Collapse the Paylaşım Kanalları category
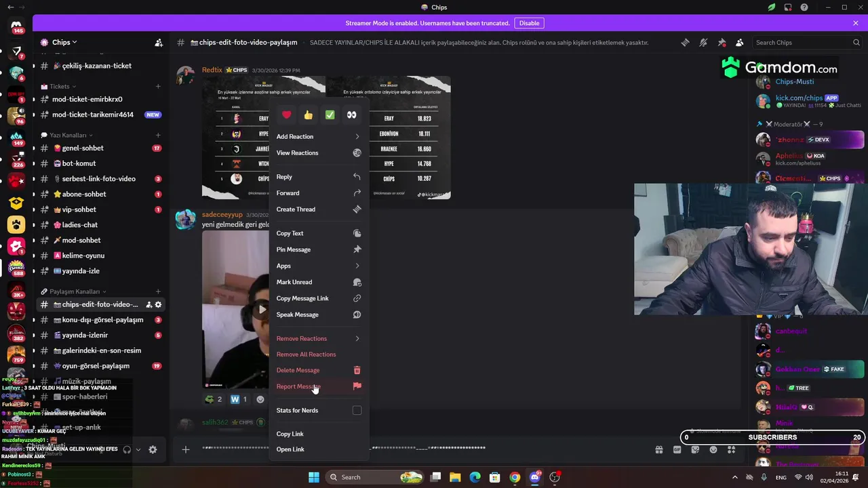868x488 pixels. tap(73, 291)
